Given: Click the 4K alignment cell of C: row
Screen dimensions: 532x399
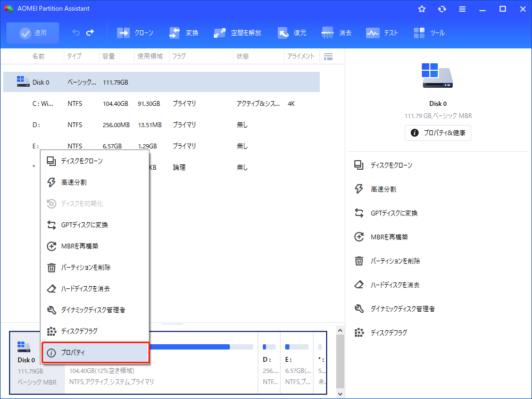Looking at the screenshot, I should 291,104.
